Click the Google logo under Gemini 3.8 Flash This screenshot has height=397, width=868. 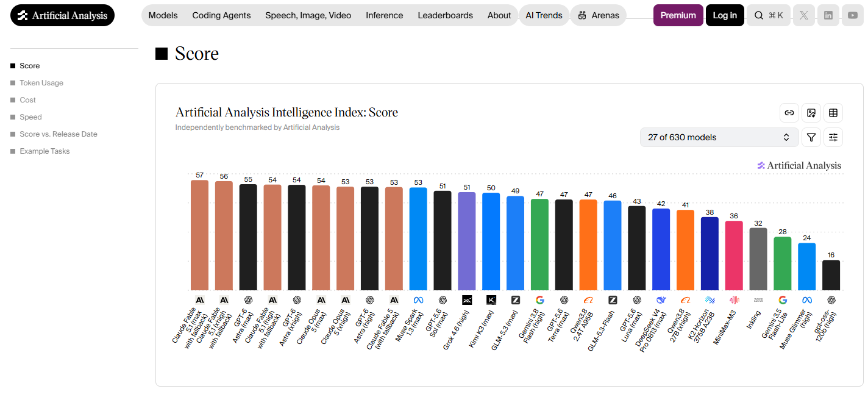[540, 300]
